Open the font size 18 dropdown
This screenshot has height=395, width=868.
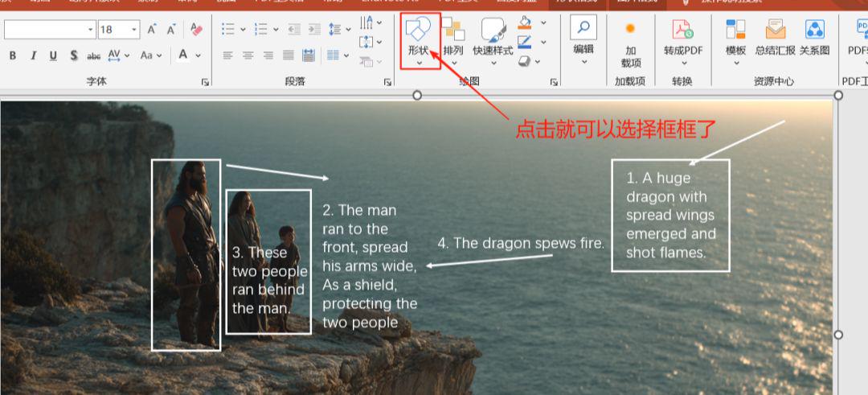pyautogui.click(x=135, y=29)
